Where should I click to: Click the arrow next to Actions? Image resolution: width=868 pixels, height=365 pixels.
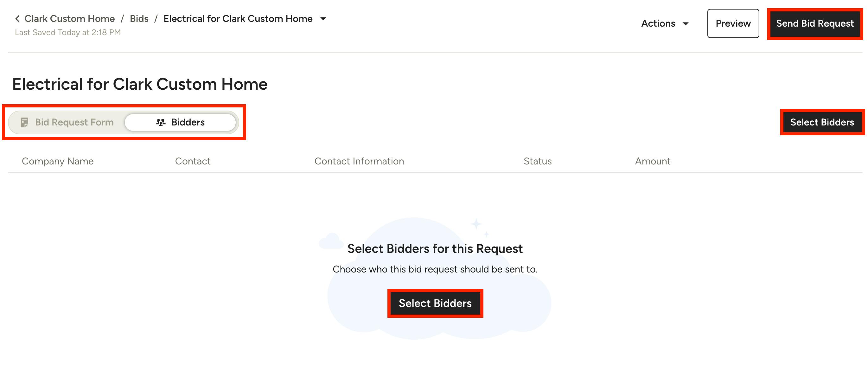pos(685,24)
